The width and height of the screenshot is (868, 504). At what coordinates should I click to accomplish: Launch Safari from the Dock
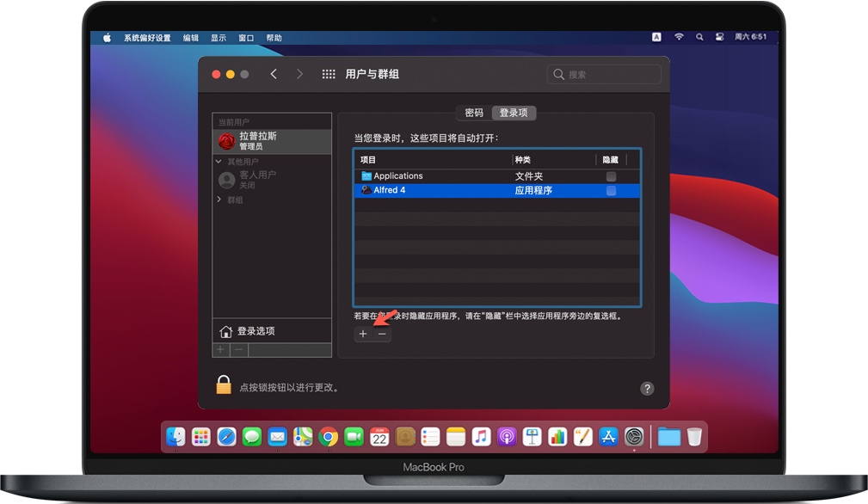[226, 437]
